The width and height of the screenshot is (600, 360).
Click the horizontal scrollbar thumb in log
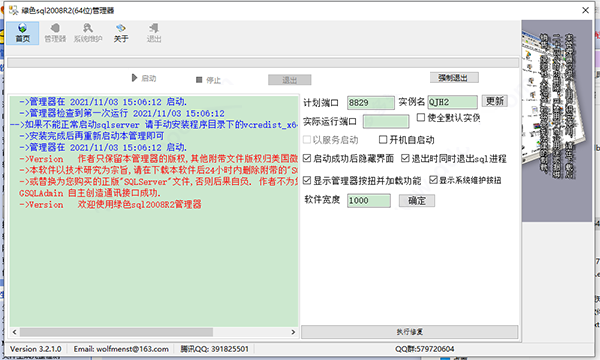[116, 332]
